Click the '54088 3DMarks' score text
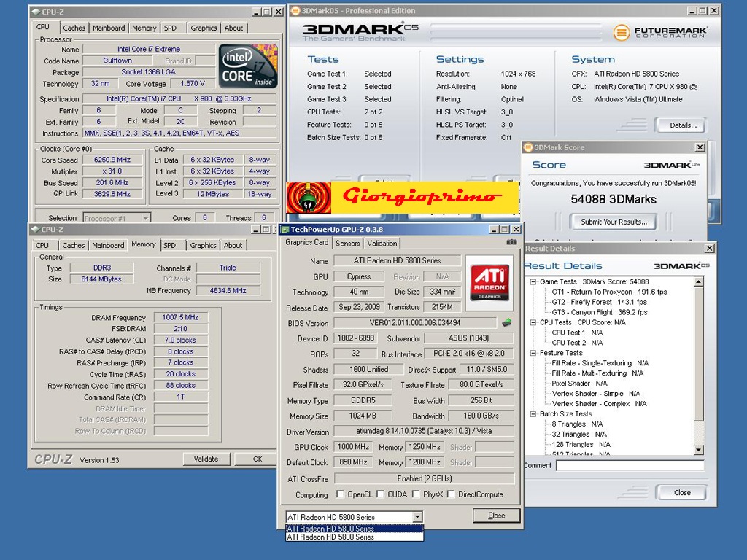Viewport: 747px width, 560px height. (x=614, y=199)
